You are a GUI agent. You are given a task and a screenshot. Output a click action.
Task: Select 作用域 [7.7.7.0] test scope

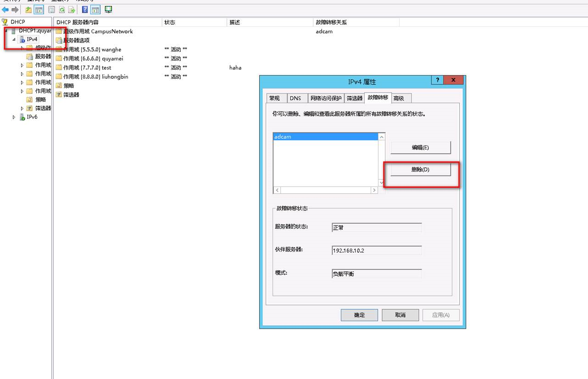pos(87,68)
